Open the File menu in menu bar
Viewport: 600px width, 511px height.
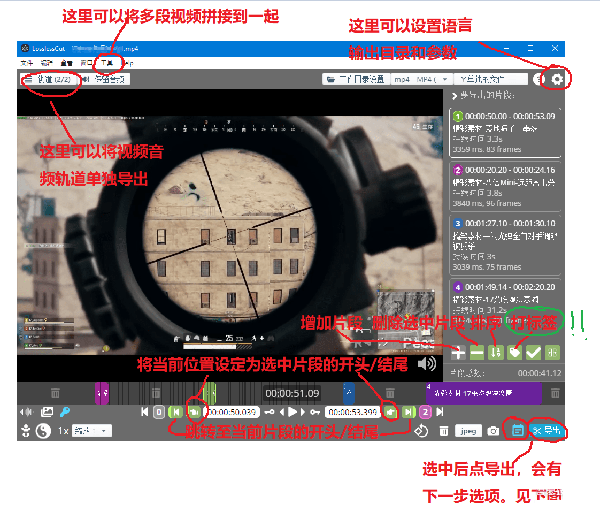(x=26, y=63)
